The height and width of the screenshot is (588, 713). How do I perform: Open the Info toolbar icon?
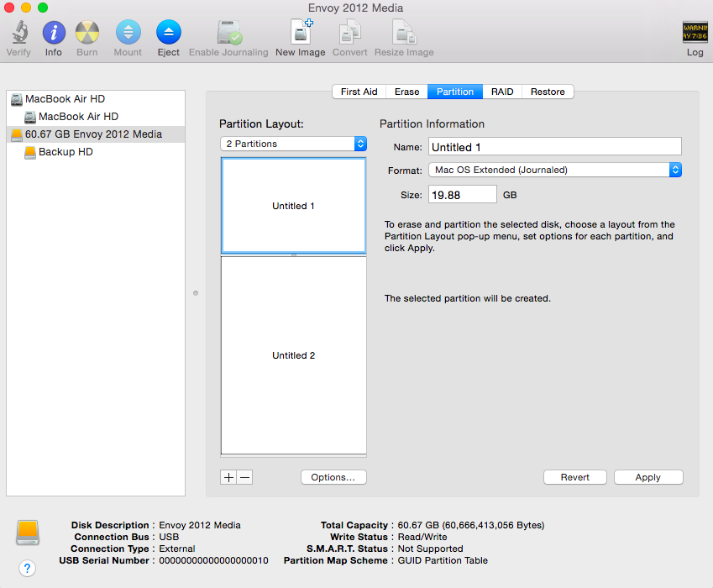pos(54,33)
